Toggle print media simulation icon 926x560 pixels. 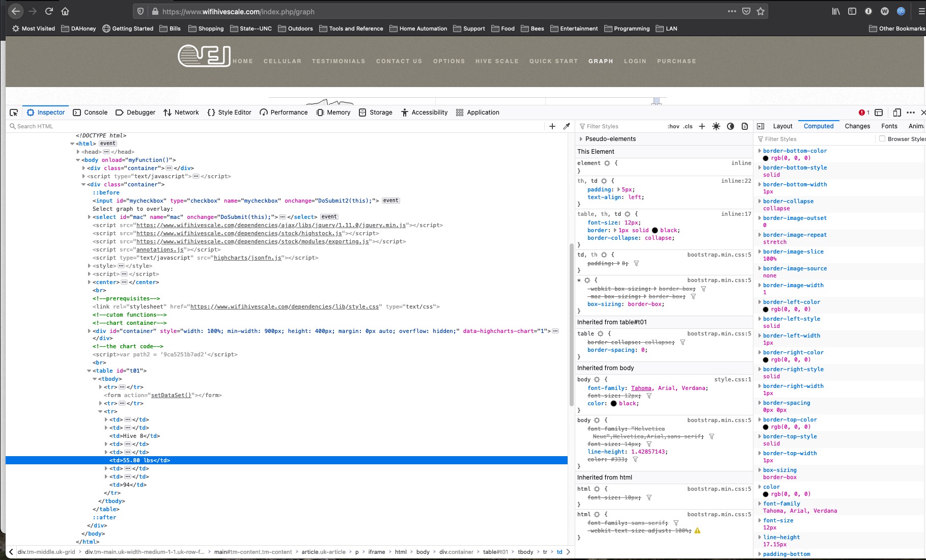click(x=745, y=126)
